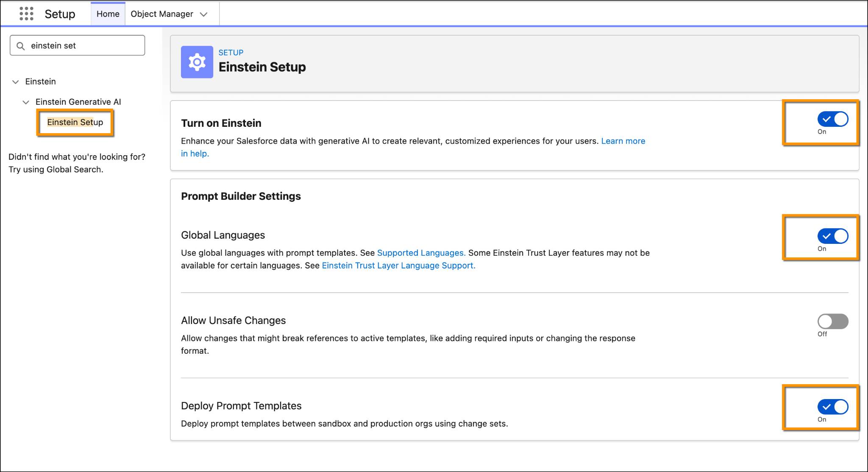Click the Einstein Setup page title
The image size is (868, 472).
(262, 67)
